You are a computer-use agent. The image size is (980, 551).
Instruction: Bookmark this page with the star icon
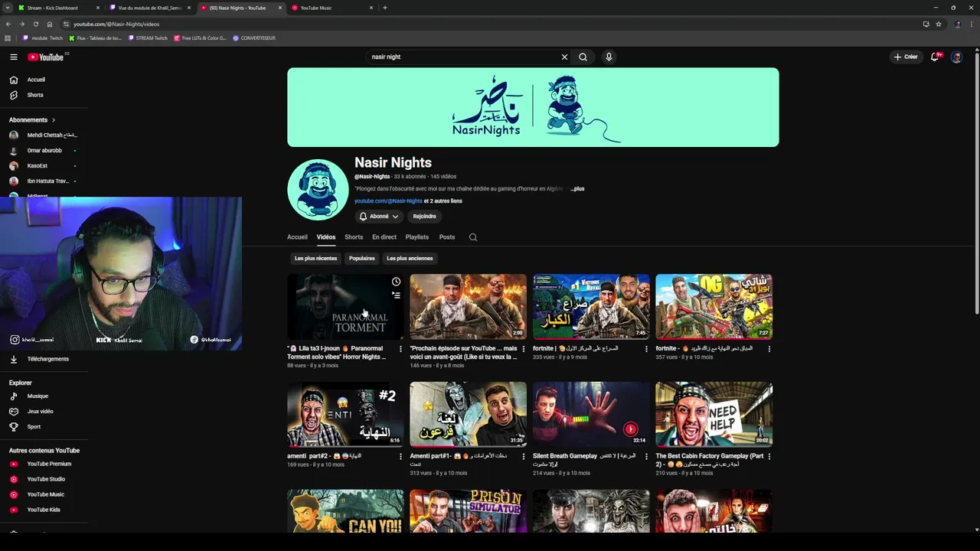(x=939, y=24)
